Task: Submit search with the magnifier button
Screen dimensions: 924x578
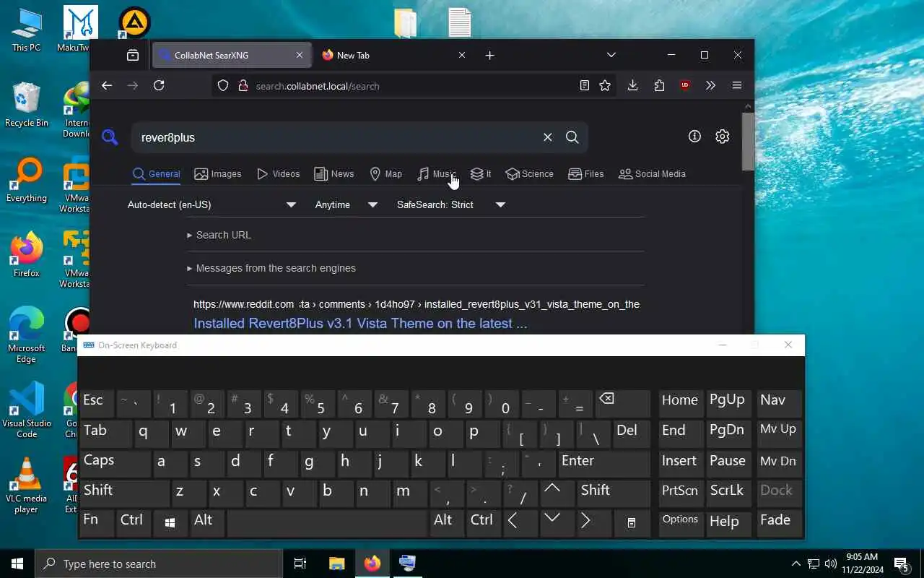Action: click(572, 137)
